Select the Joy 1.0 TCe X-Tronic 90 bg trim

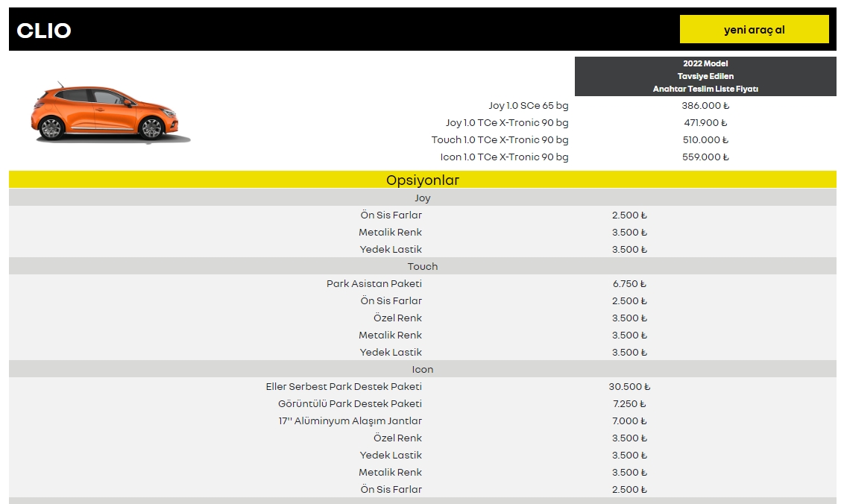point(507,123)
